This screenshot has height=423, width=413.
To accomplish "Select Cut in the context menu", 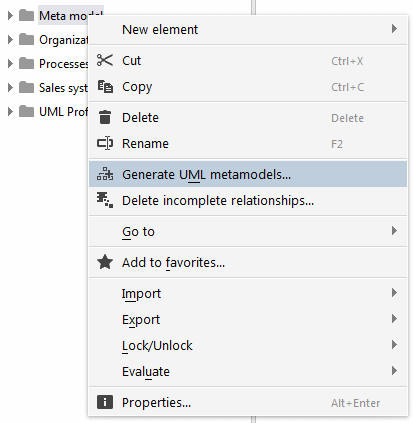I will tap(248, 61).
